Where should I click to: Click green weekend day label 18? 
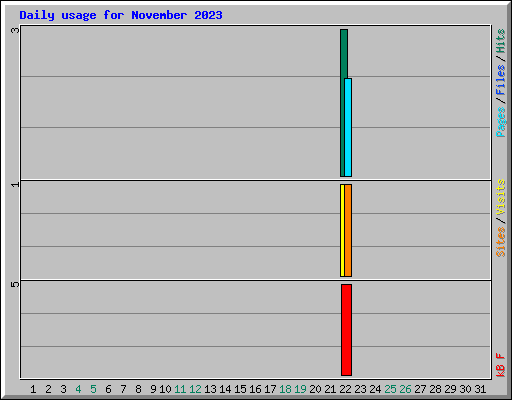click(285, 389)
